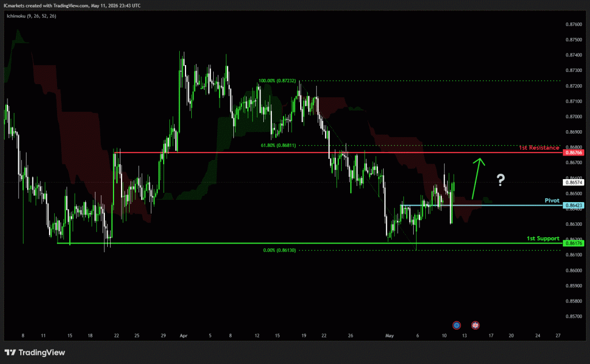The width and height of the screenshot is (590, 364).
Task: Click the white 0.86574 current price label
Action: (x=573, y=183)
